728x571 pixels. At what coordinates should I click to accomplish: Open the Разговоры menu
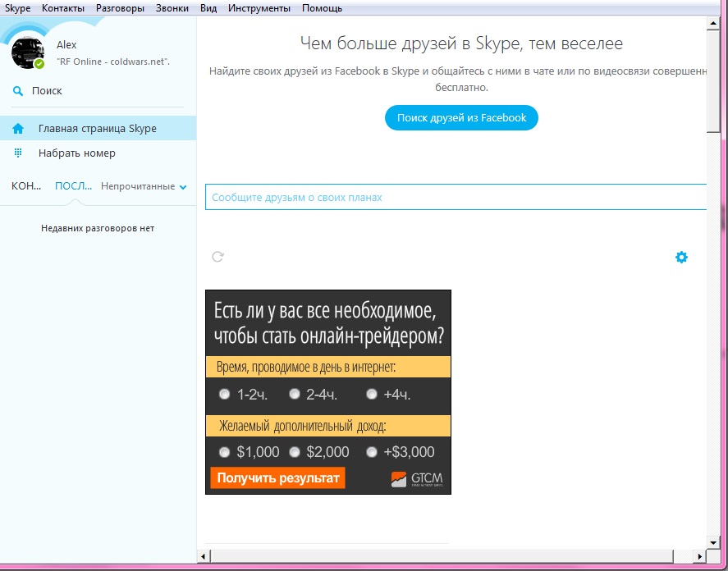point(121,8)
